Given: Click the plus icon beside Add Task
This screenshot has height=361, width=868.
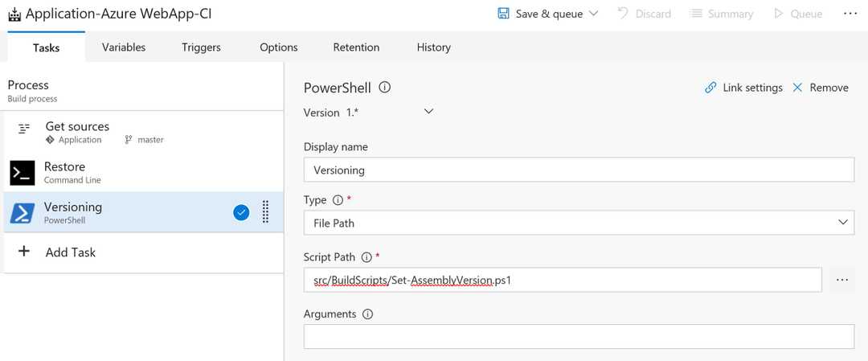Looking at the screenshot, I should point(24,252).
